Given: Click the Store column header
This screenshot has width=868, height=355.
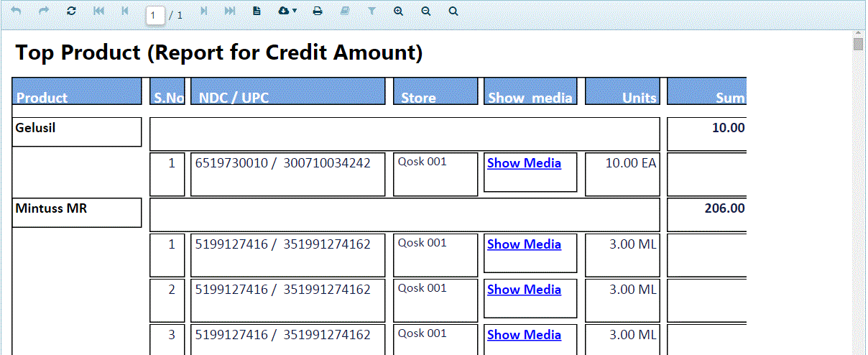Looking at the screenshot, I should 435,91.
